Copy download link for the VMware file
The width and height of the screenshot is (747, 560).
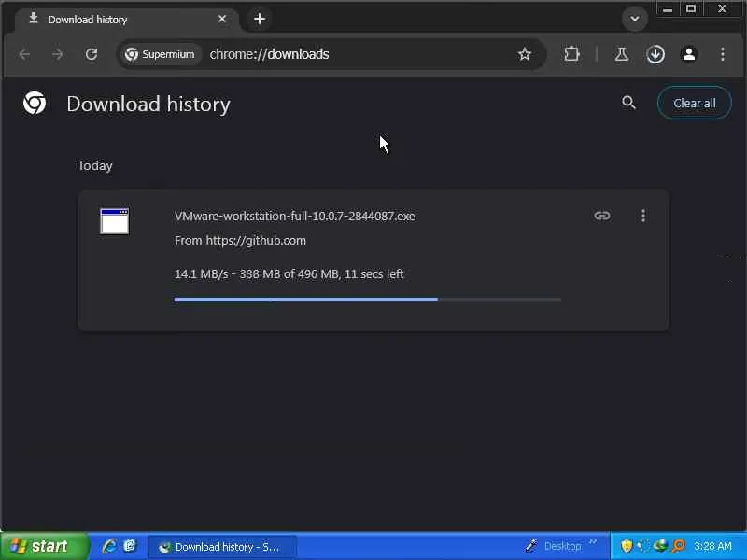[x=601, y=216]
